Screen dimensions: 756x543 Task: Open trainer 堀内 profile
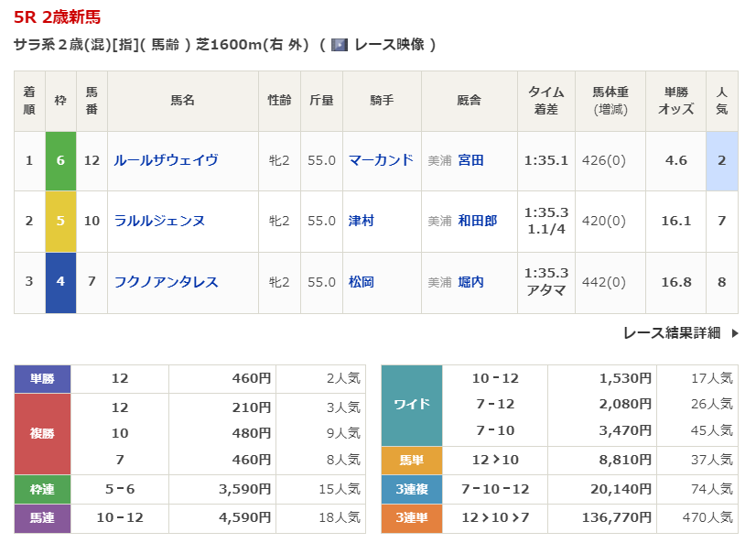(471, 282)
